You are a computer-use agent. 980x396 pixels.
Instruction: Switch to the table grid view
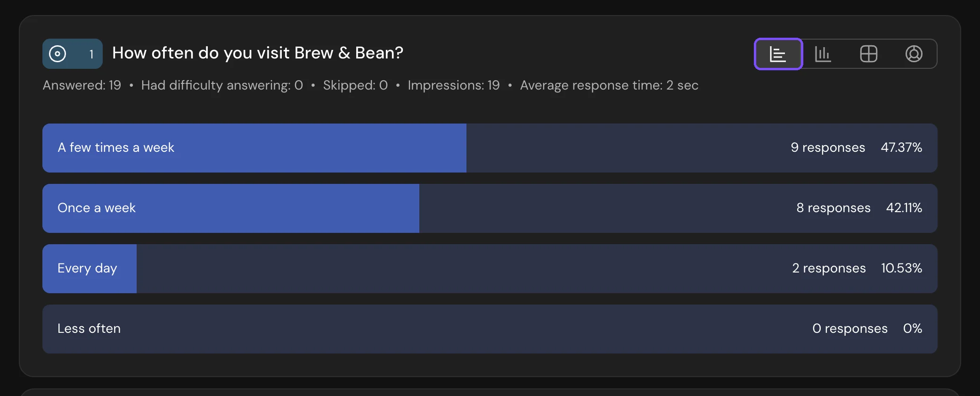[x=868, y=54]
